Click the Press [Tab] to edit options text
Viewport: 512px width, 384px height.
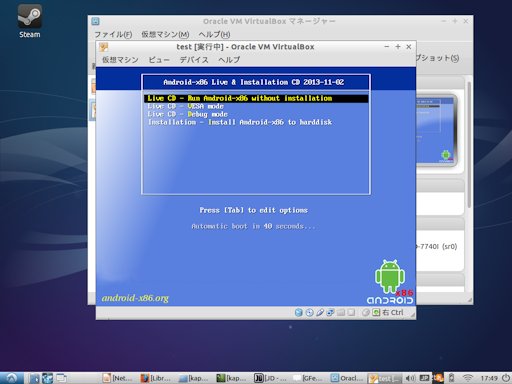253,210
